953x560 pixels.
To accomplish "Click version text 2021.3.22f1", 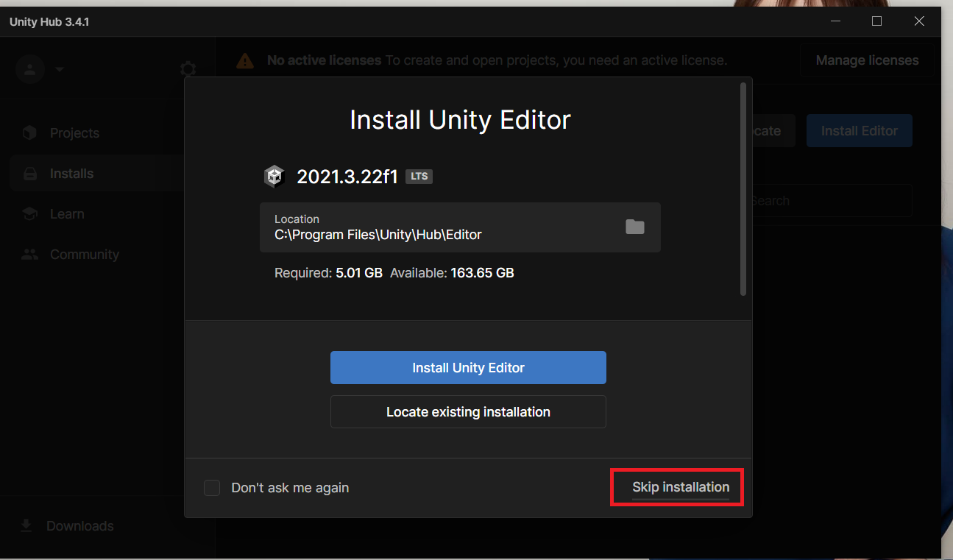I will 347,177.
